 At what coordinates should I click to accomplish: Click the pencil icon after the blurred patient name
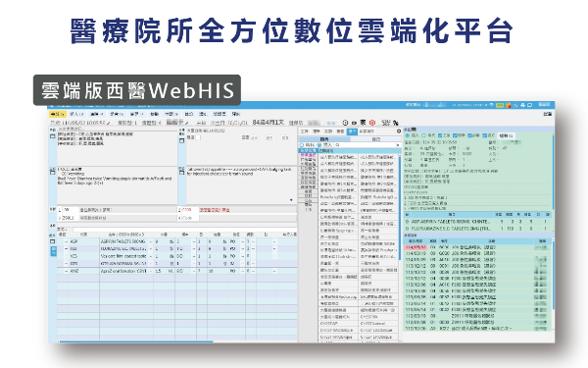[x=187, y=123]
